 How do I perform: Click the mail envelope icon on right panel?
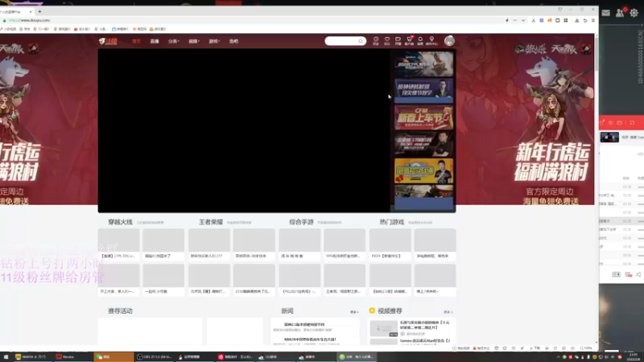coord(606,13)
